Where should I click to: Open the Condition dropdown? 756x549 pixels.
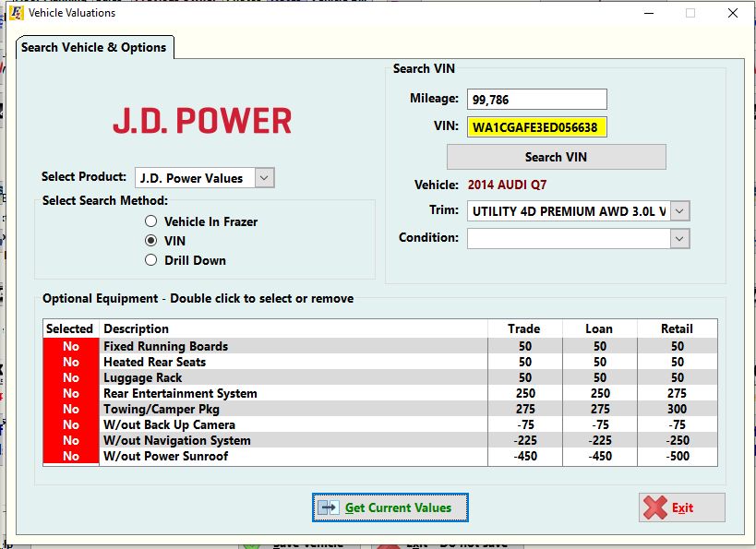coord(678,238)
